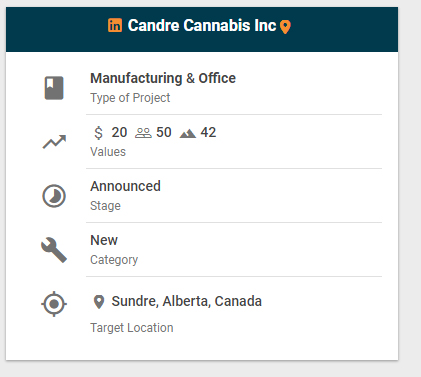The height and width of the screenshot is (377, 421).
Task: Click the orange map pin in the header
Action: click(x=285, y=27)
